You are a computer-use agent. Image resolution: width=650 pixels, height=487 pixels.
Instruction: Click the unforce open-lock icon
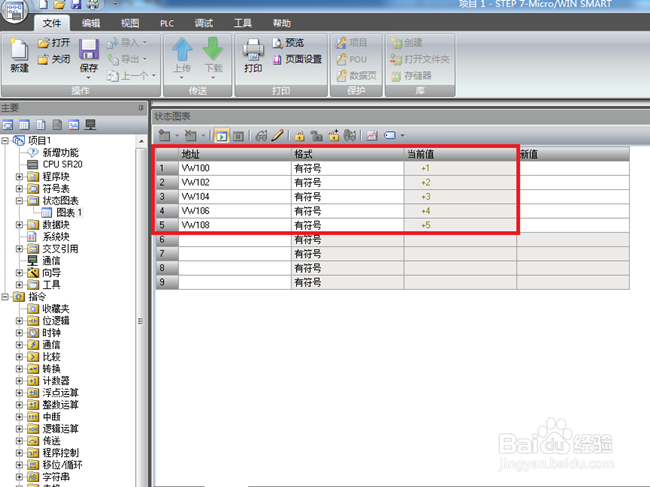(317, 136)
